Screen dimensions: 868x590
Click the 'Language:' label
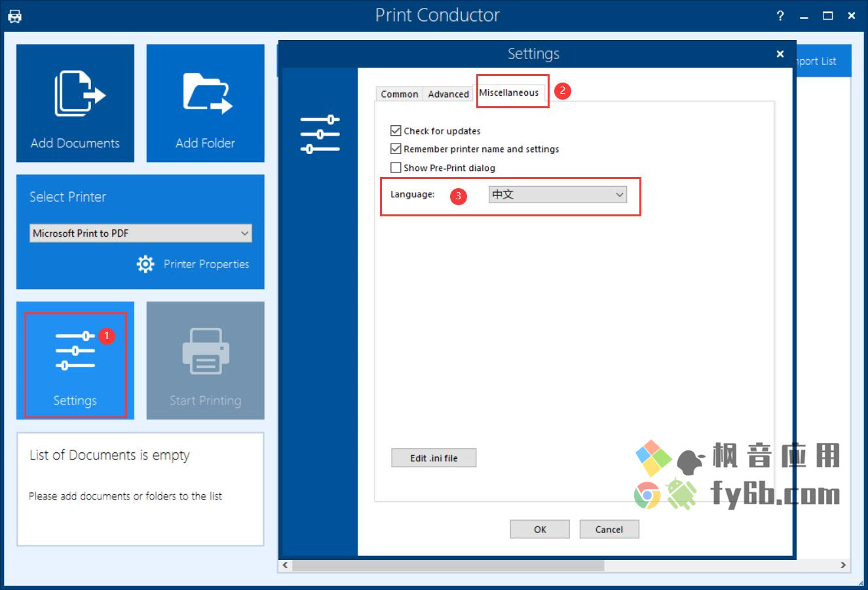pyautogui.click(x=413, y=195)
